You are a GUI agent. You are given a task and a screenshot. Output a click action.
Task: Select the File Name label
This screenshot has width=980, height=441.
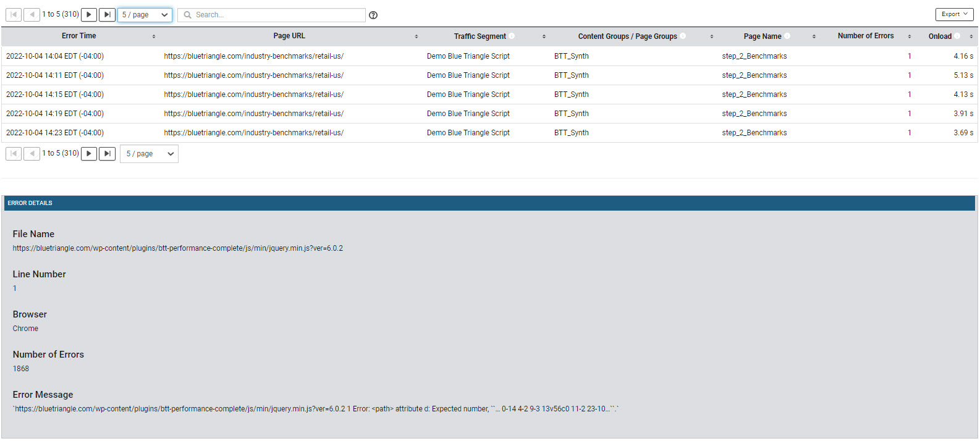[33, 234]
